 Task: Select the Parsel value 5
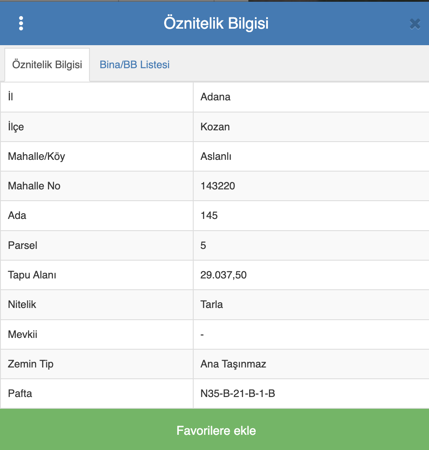pyautogui.click(x=203, y=245)
